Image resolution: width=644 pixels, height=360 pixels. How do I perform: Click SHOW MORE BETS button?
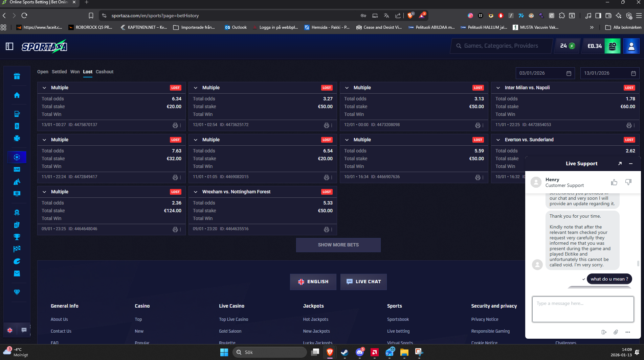pyautogui.click(x=338, y=245)
